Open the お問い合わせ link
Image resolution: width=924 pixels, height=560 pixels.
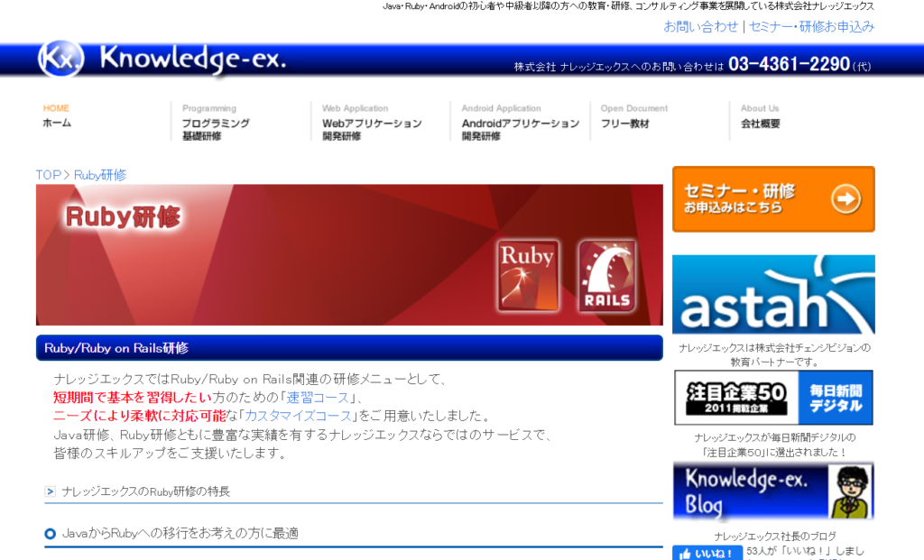700,26
